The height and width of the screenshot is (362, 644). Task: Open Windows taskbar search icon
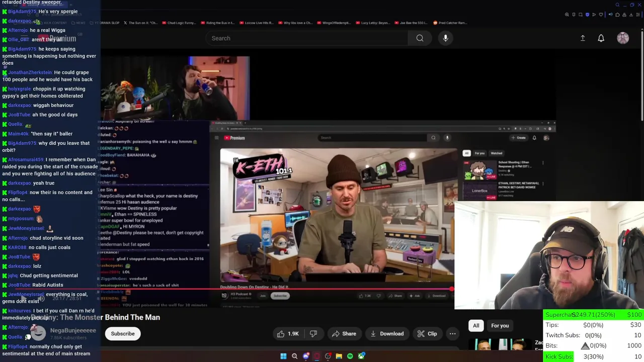(x=294, y=356)
